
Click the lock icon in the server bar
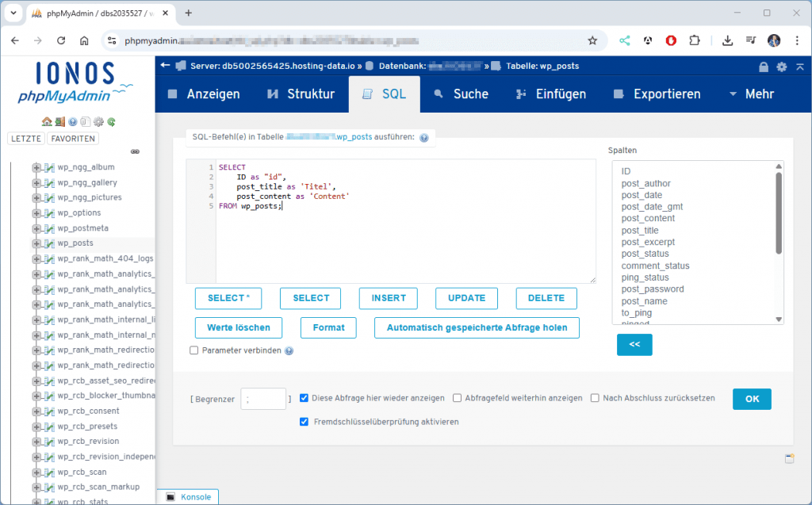pyautogui.click(x=764, y=67)
